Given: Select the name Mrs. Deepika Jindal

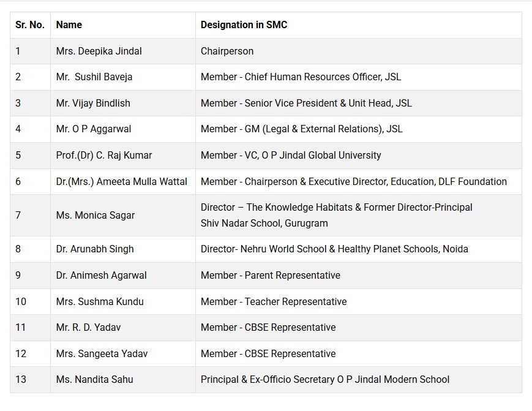Looking at the screenshot, I should coord(99,51).
